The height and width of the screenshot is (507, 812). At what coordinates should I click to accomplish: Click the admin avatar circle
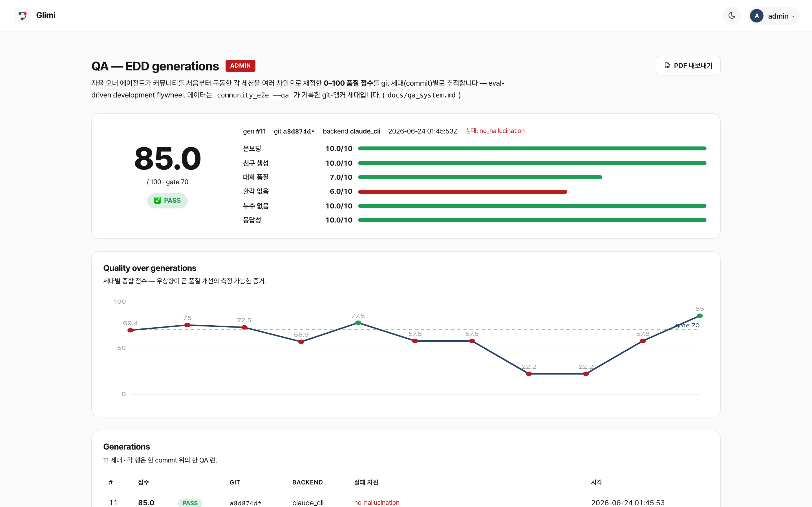[757, 16]
